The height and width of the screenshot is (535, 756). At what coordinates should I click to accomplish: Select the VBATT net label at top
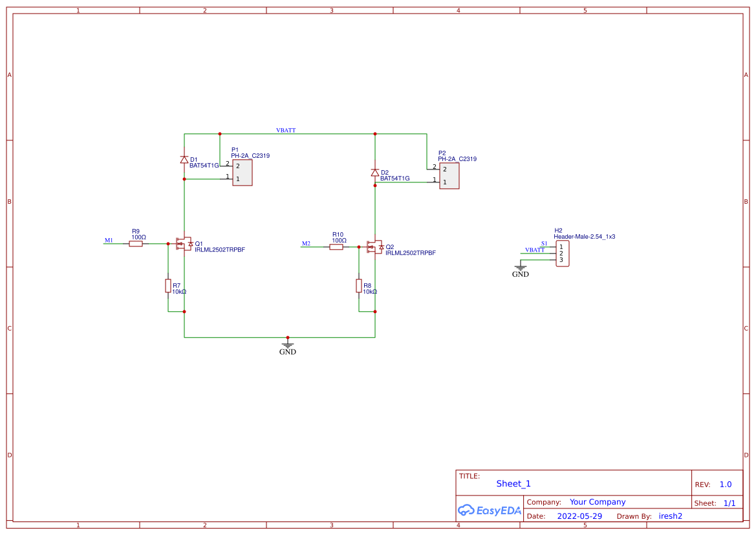point(286,129)
